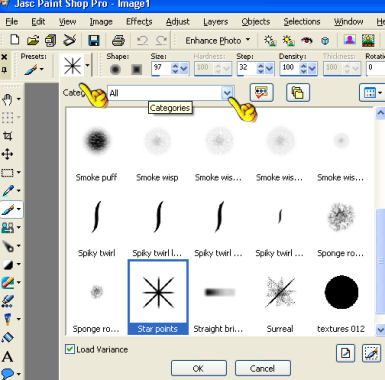Open the Selections menu
This screenshot has height=380, width=385.
[x=302, y=22]
